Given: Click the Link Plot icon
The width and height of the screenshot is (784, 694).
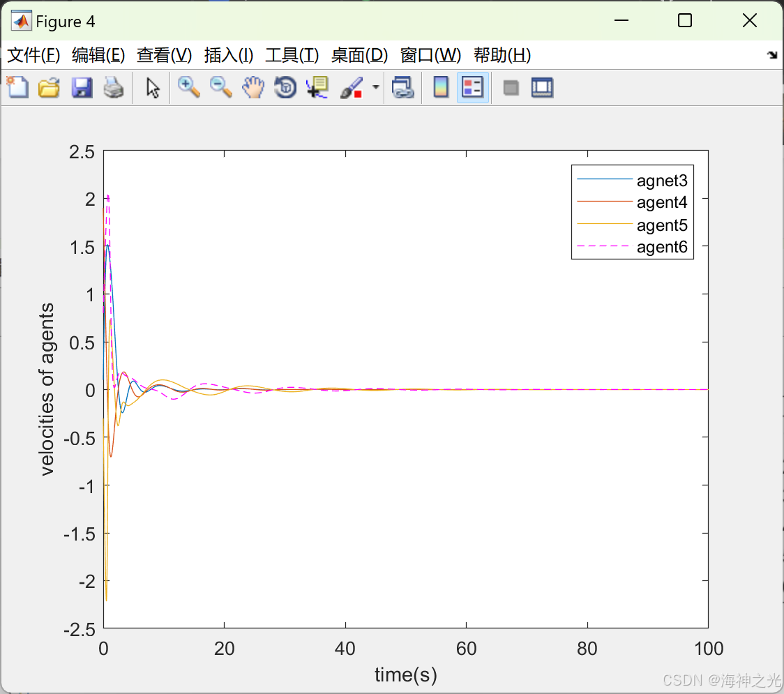Looking at the screenshot, I should point(403,87).
